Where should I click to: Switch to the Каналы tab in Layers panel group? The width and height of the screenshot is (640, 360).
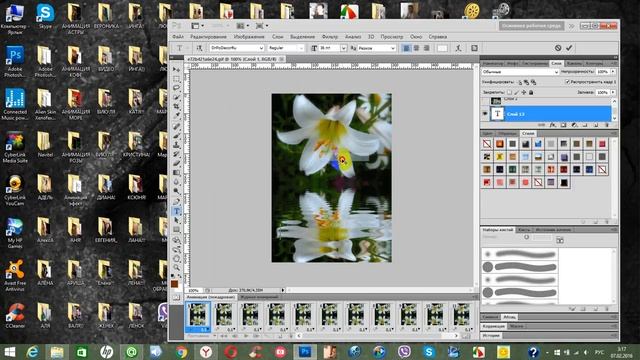click(x=574, y=64)
